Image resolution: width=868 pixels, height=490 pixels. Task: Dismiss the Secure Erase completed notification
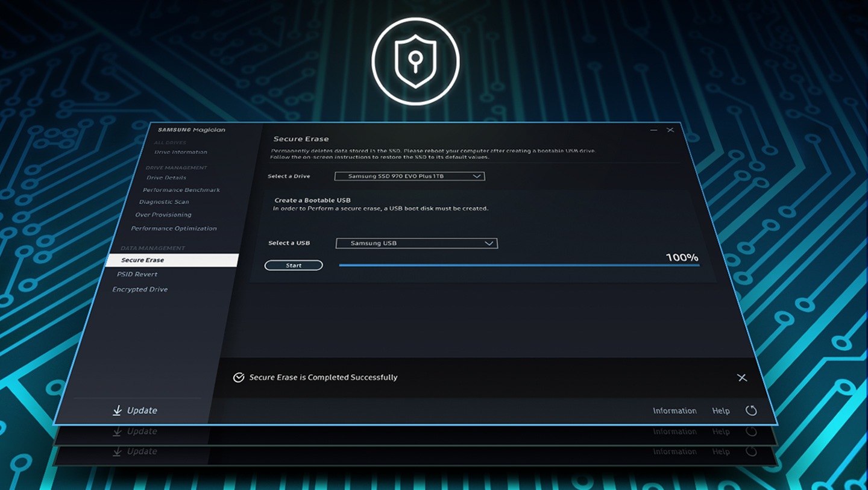[x=741, y=377]
